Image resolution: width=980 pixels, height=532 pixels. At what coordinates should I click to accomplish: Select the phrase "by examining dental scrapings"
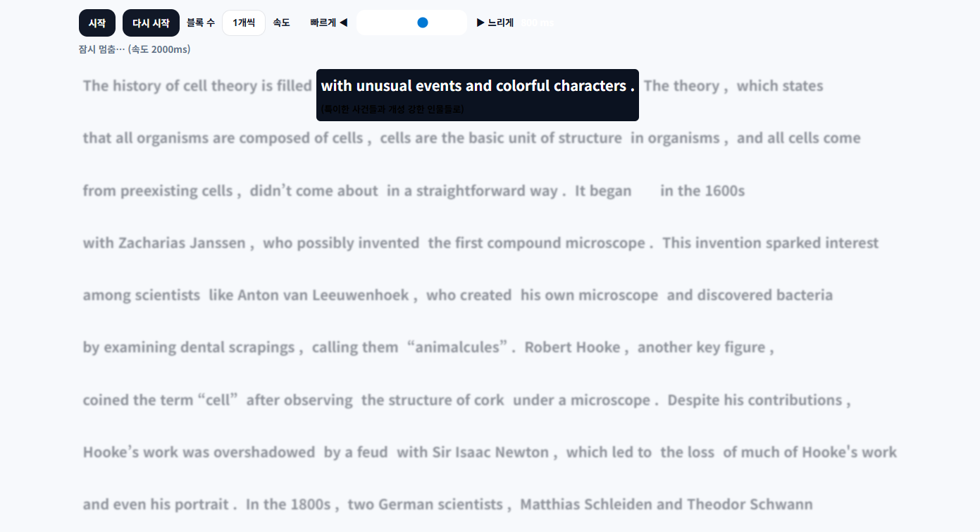click(189, 347)
